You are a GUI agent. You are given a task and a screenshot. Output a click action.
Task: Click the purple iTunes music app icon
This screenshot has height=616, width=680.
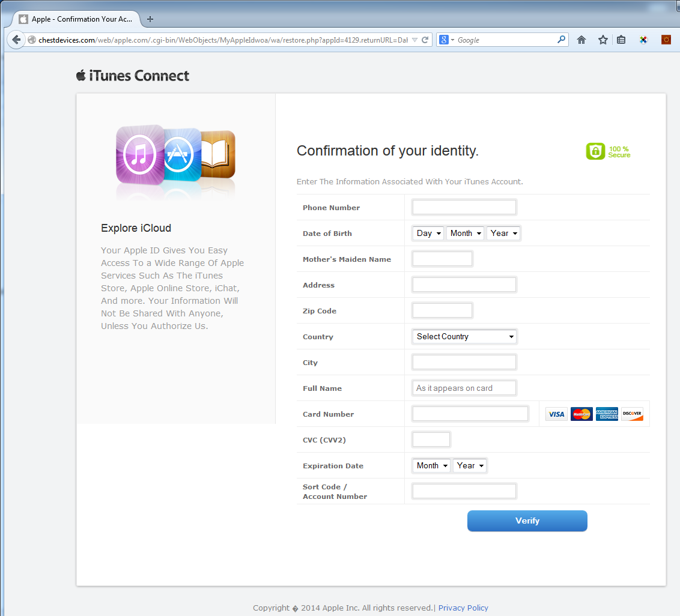[141, 155]
